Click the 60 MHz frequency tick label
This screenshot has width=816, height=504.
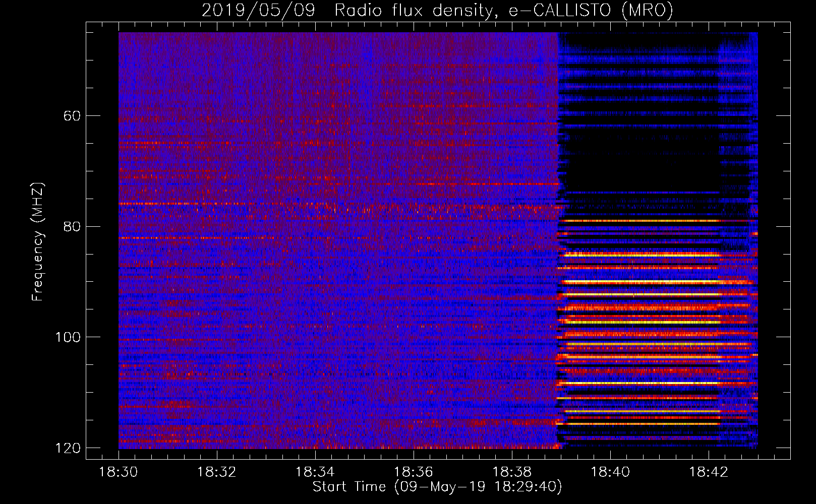(72, 116)
